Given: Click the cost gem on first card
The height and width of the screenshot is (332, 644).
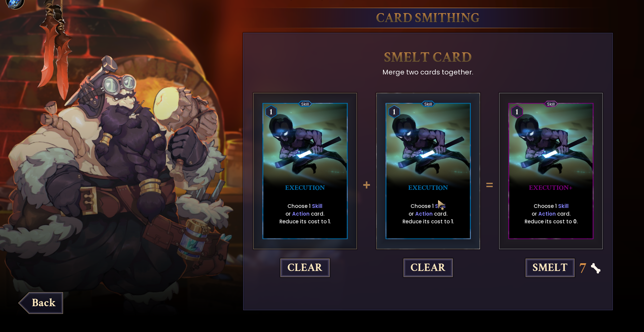Looking at the screenshot, I should 271,112.
